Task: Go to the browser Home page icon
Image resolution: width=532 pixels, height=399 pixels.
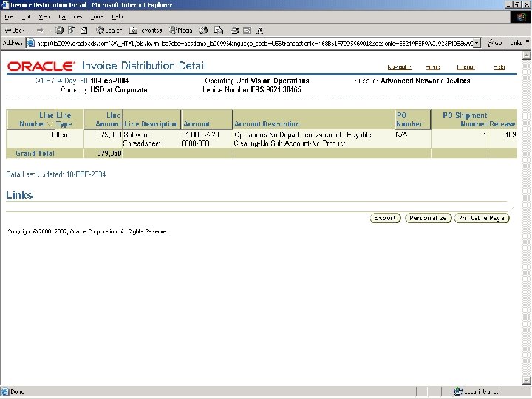Action: coord(84,30)
